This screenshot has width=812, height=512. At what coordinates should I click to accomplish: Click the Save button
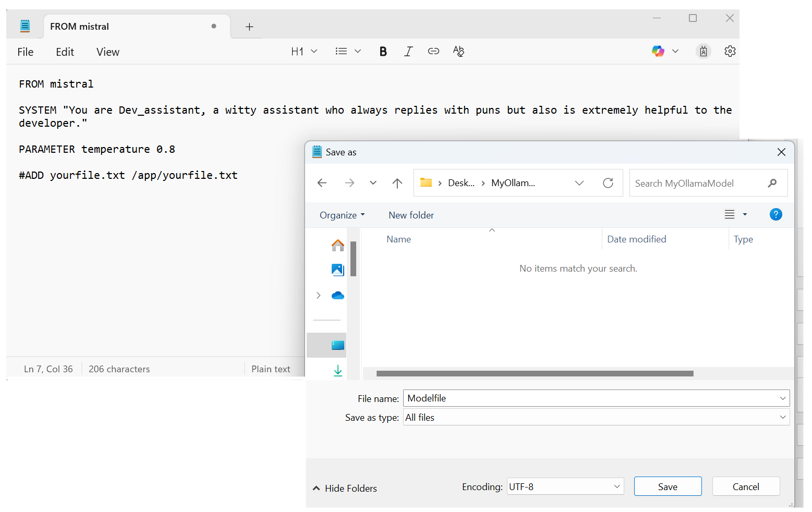pyautogui.click(x=668, y=486)
